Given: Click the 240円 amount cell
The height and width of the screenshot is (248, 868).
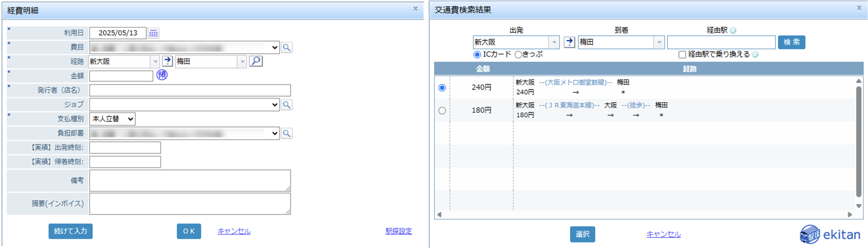Looking at the screenshot, I should (481, 88).
